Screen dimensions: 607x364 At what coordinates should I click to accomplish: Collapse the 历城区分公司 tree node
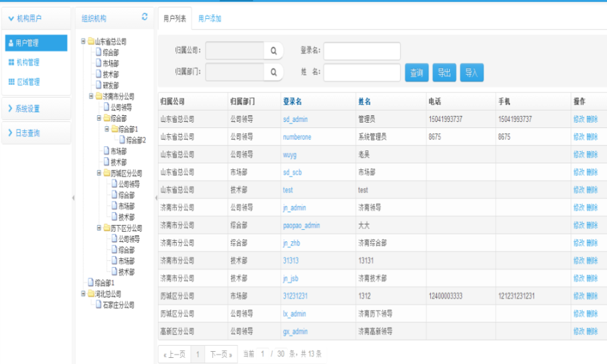click(x=99, y=173)
